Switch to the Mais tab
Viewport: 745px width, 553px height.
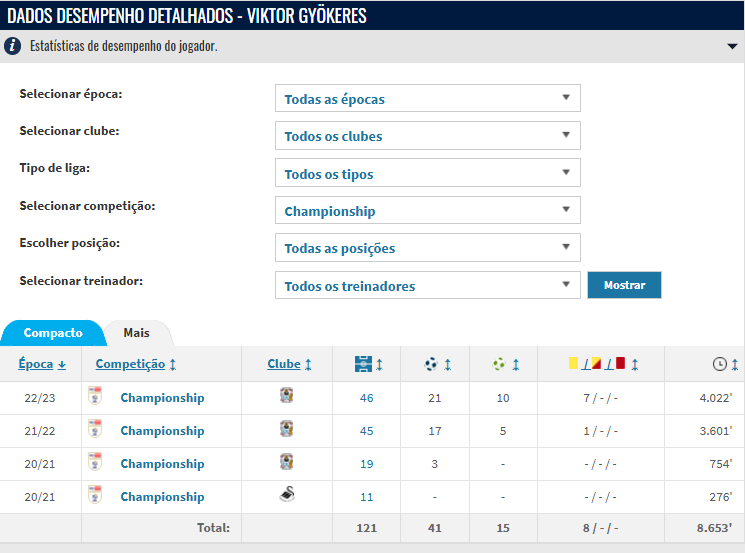coord(137,333)
